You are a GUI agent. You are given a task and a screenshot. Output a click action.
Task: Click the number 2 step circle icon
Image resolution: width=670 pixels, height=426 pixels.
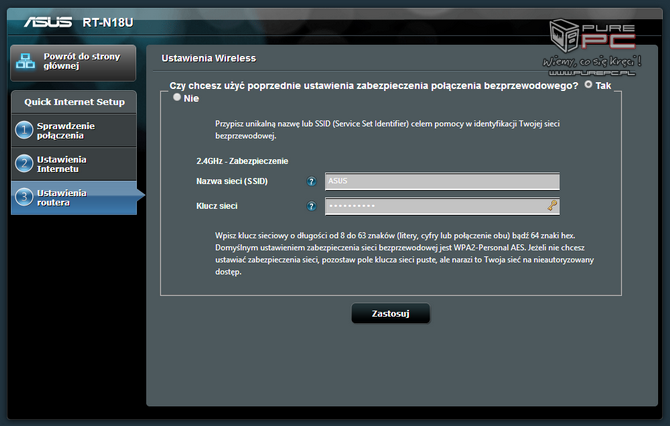[x=24, y=164]
